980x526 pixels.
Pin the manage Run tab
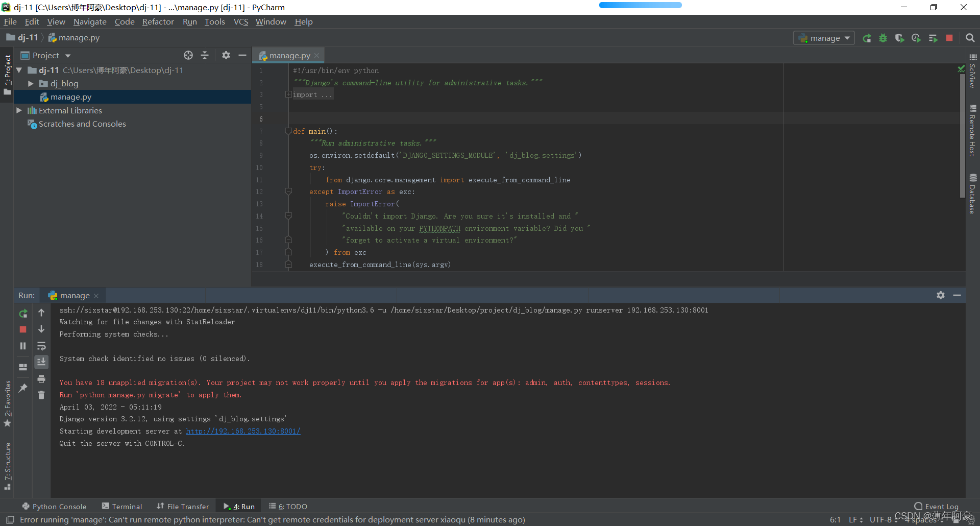click(x=23, y=388)
